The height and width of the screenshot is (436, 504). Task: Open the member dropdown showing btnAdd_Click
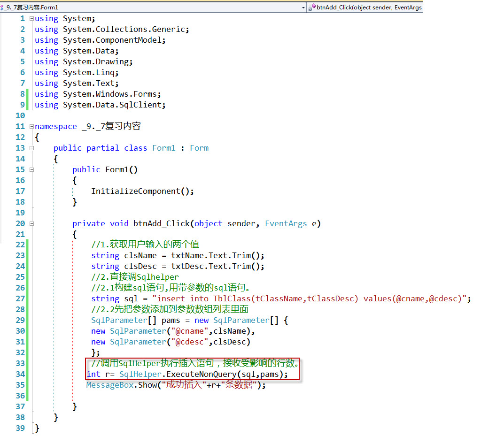[x=365, y=7]
